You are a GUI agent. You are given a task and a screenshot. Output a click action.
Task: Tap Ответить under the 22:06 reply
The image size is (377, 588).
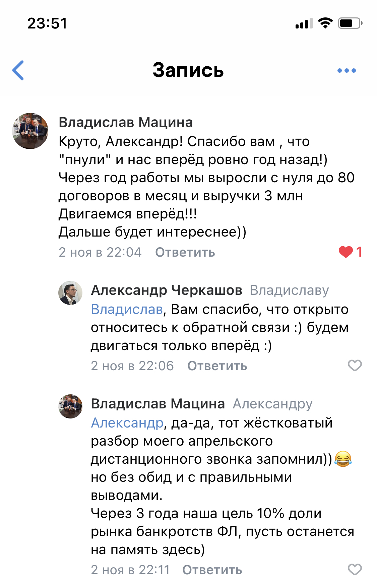(x=217, y=366)
